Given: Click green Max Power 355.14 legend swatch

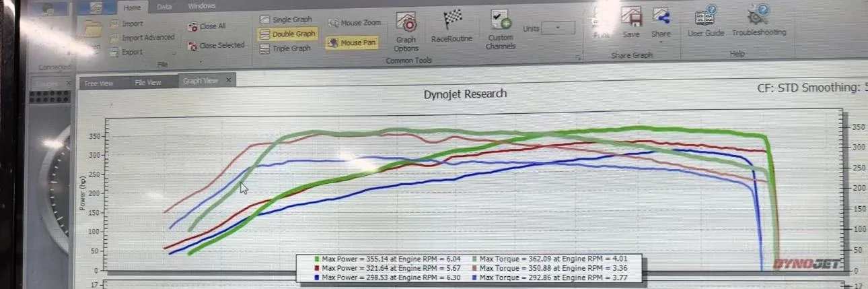Looking at the screenshot, I should click(x=316, y=259).
